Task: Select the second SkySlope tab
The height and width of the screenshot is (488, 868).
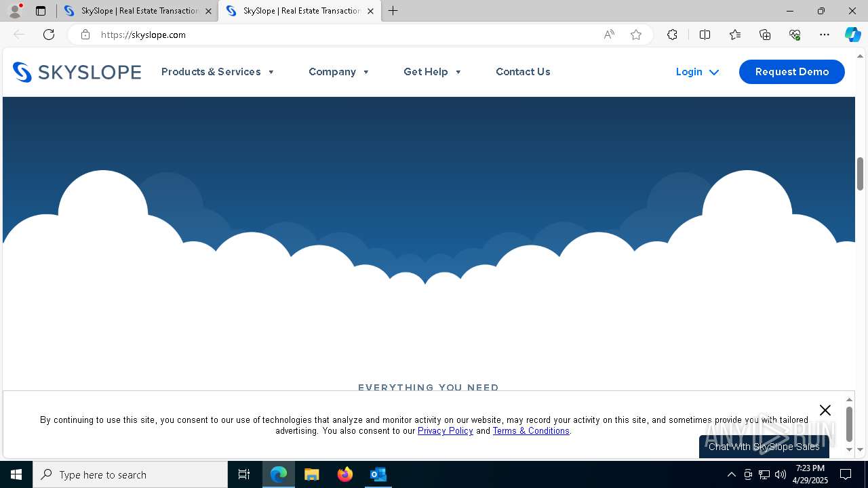Action: (x=299, y=11)
